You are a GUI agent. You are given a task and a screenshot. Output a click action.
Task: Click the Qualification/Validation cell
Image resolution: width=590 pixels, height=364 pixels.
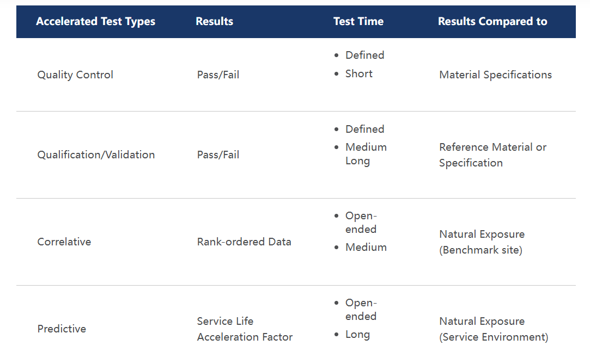[x=96, y=155]
